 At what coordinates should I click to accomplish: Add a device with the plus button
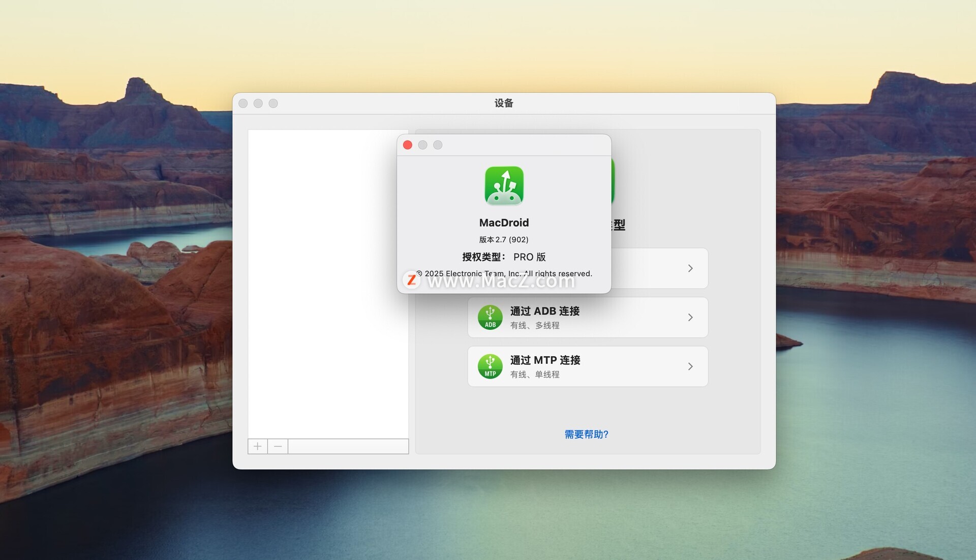pos(258,446)
